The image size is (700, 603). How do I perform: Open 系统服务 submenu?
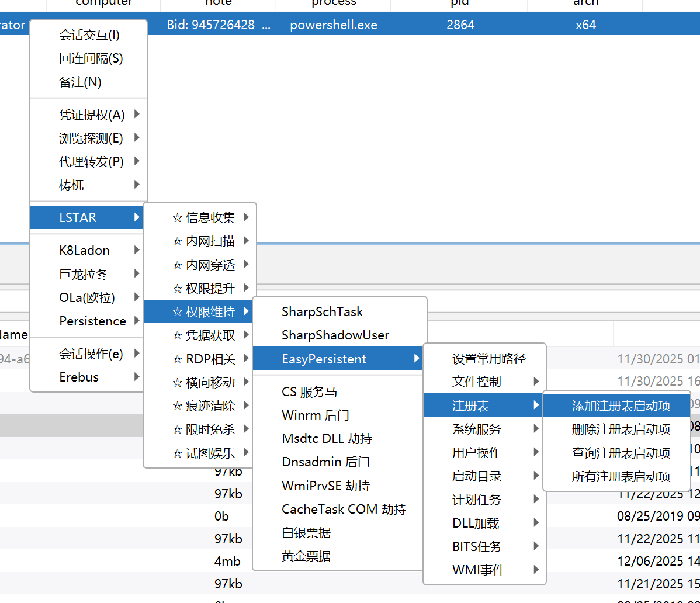pos(484,429)
